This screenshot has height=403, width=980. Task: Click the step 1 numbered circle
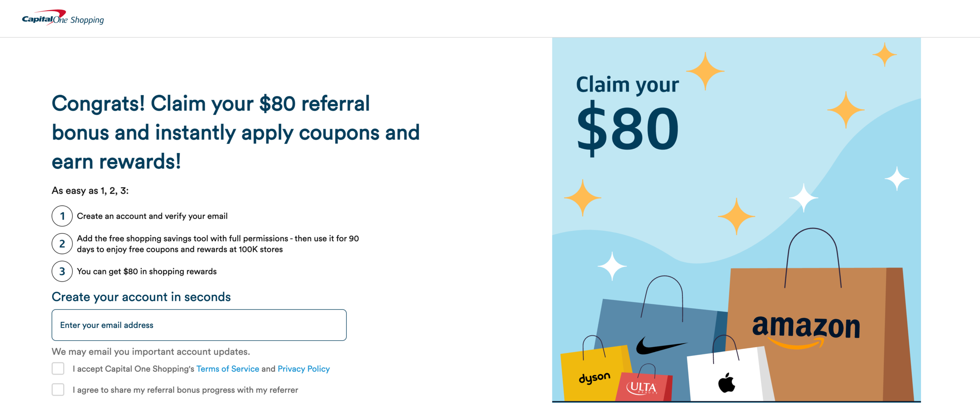62,216
